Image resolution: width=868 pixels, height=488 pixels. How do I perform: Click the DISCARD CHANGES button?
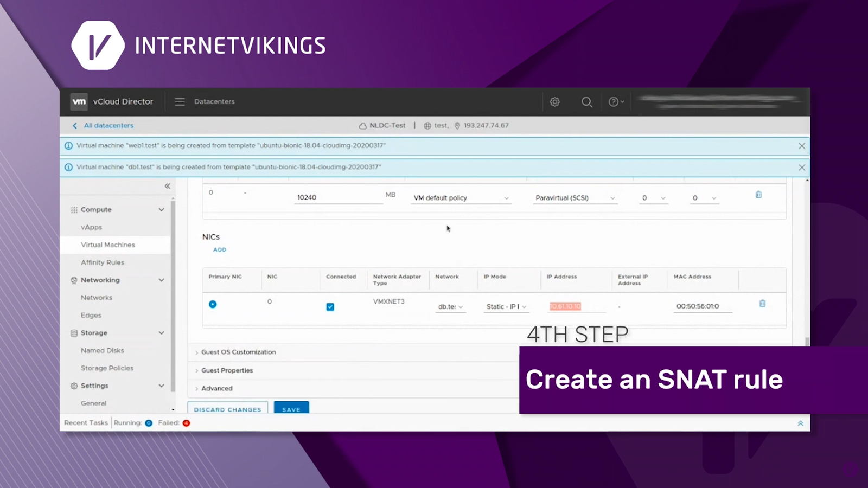pos(228,408)
